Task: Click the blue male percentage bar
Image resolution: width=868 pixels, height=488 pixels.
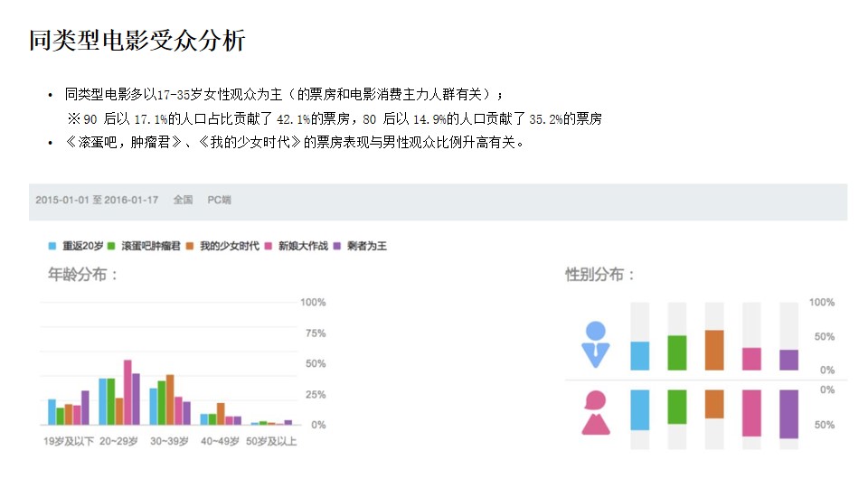Action: pos(640,356)
